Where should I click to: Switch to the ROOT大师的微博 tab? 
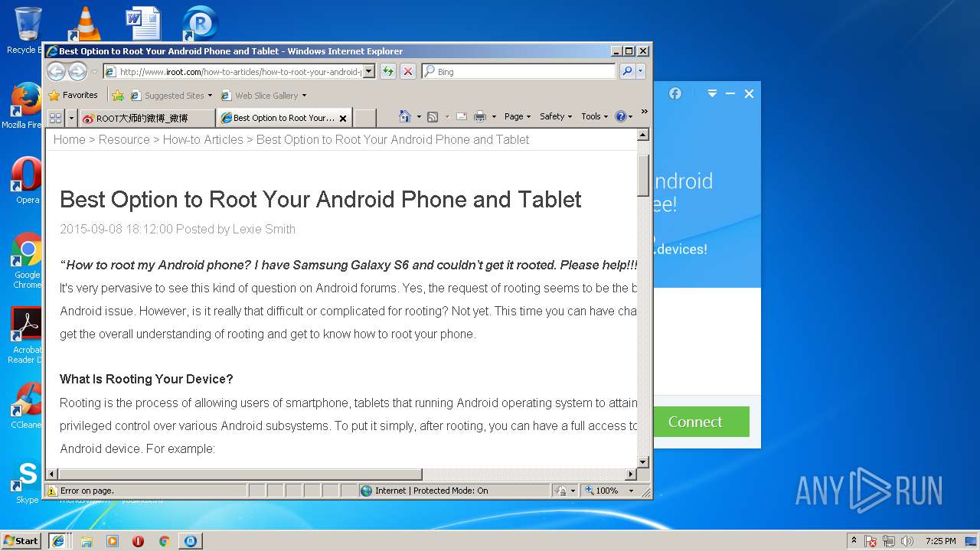[x=146, y=118]
